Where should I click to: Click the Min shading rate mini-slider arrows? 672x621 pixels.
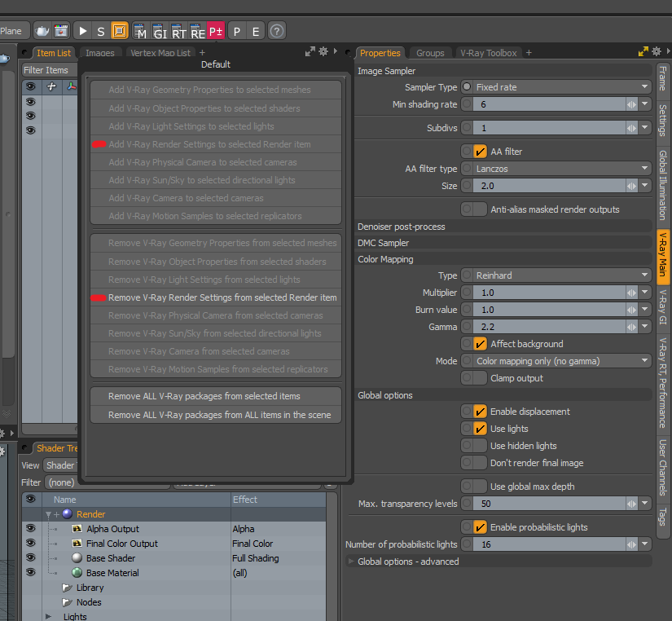point(631,104)
